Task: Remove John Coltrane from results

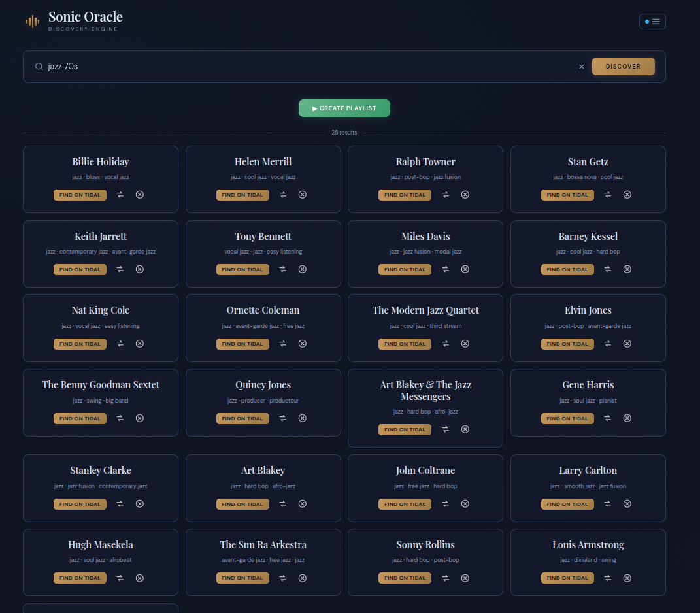Action: 465,504
